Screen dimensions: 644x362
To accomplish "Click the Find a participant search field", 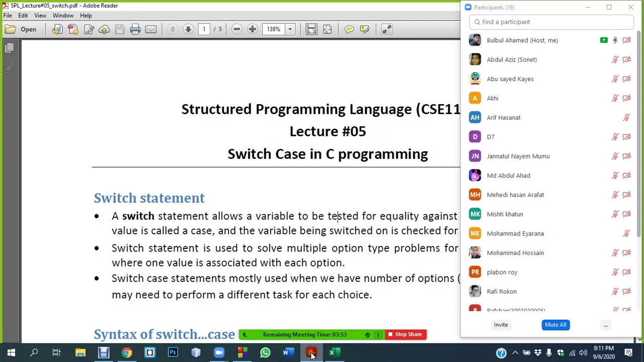I will click(x=551, y=22).
